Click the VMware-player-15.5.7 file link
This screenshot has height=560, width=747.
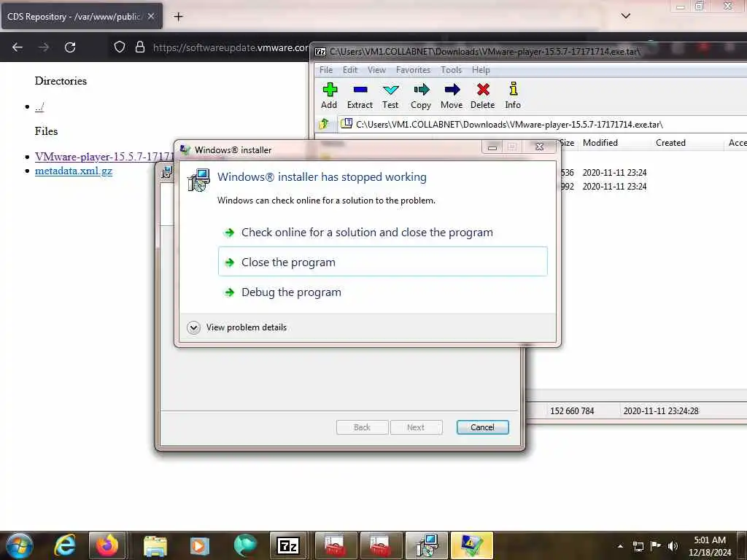(104, 157)
